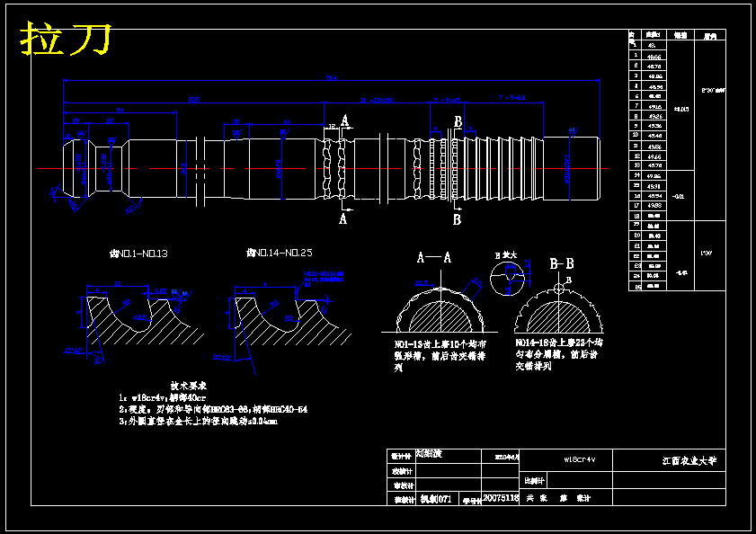
Task: Click diameter 48.66 in tooth table row 1
Action: (654, 57)
